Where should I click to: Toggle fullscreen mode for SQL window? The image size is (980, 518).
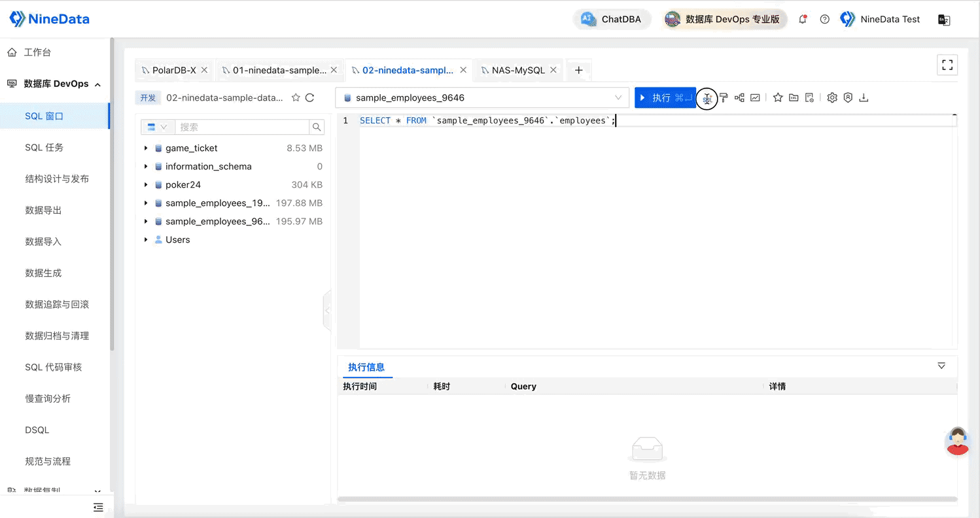(x=947, y=65)
